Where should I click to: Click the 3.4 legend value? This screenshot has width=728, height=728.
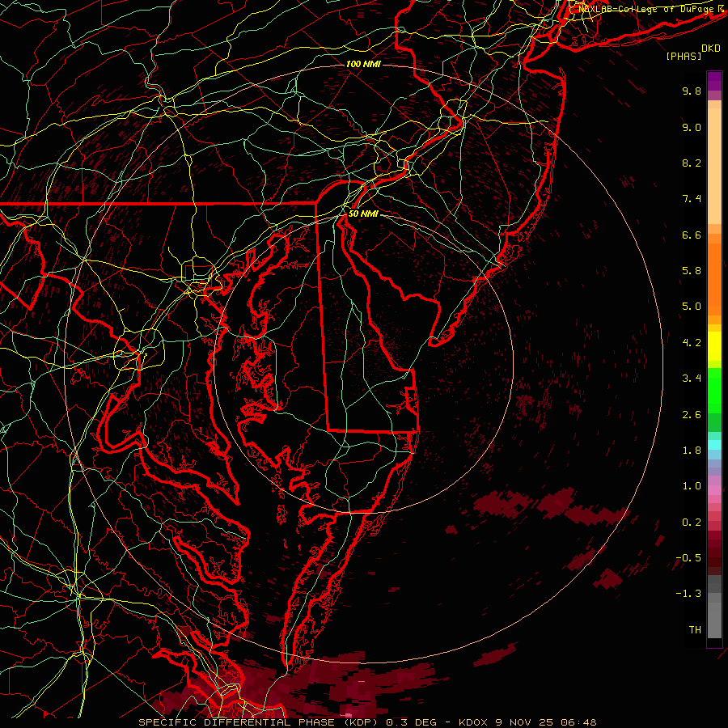coord(692,379)
